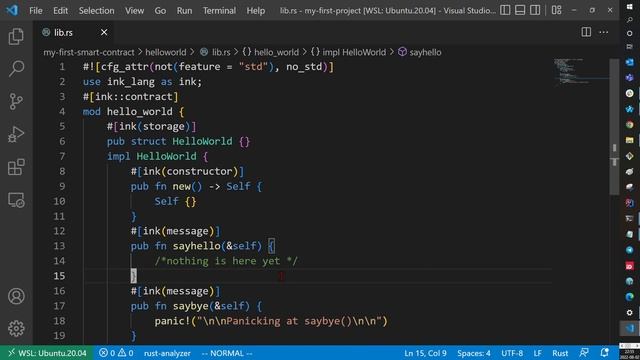Close the lib.rs tab
This screenshot has width=640, height=360.
tap(104, 32)
